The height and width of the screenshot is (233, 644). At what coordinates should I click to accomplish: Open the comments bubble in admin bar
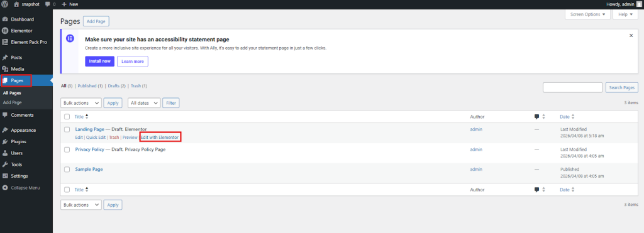[48, 4]
